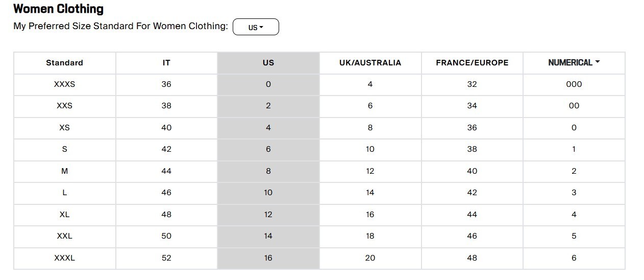Image resolution: width=644 pixels, height=280 pixels.
Task: Select the US column header
Action: coord(268,63)
